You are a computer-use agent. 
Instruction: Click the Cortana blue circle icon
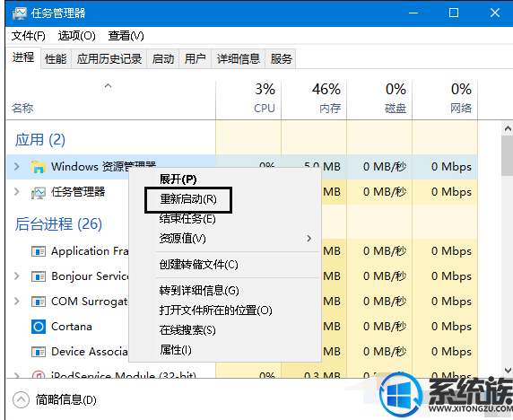(x=39, y=327)
